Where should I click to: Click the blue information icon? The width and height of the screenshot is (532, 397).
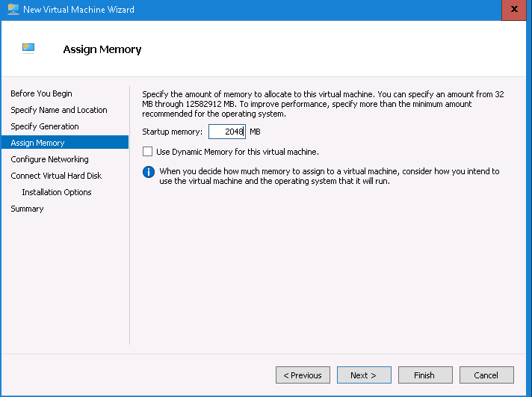click(x=148, y=172)
